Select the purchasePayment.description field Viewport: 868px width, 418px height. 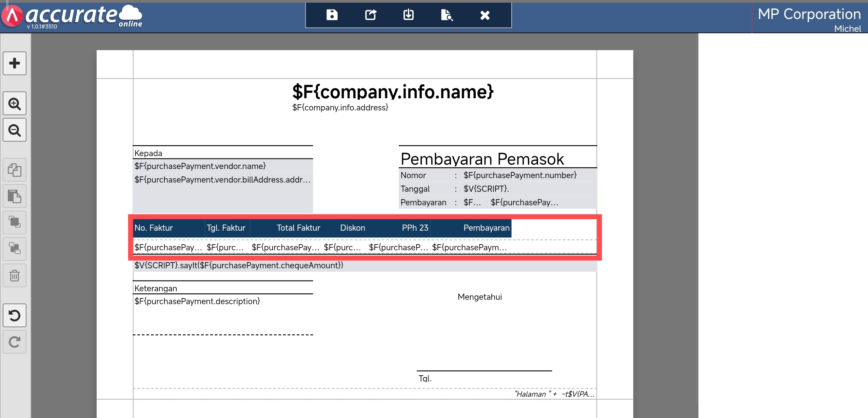197,301
